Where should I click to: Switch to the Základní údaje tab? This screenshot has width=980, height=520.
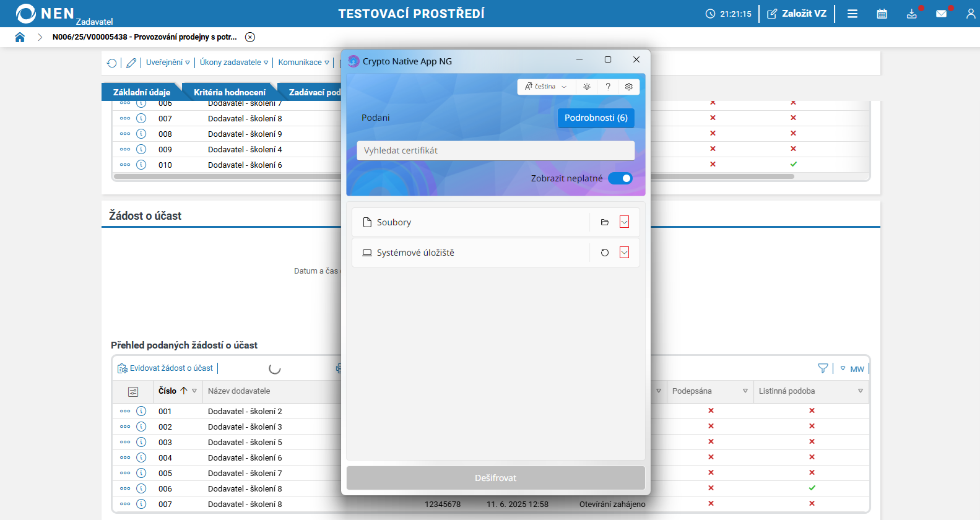[142, 92]
